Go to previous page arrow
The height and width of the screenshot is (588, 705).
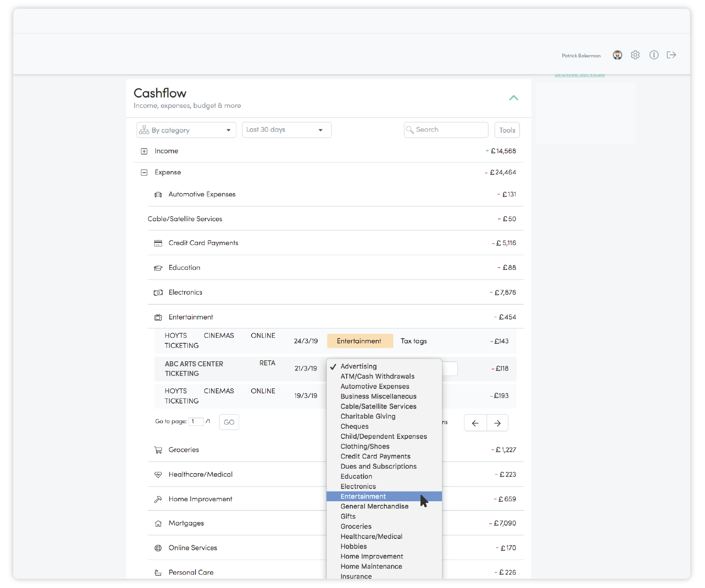[x=476, y=423]
